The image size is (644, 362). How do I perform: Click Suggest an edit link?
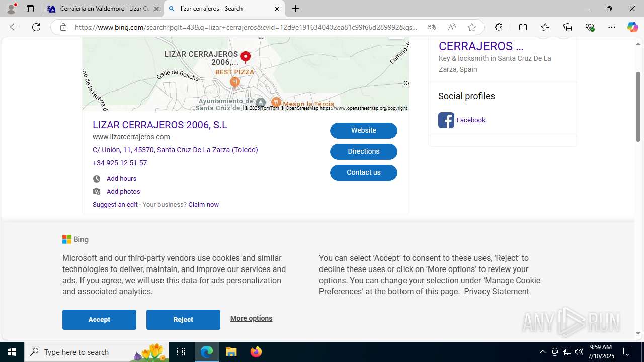(115, 205)
